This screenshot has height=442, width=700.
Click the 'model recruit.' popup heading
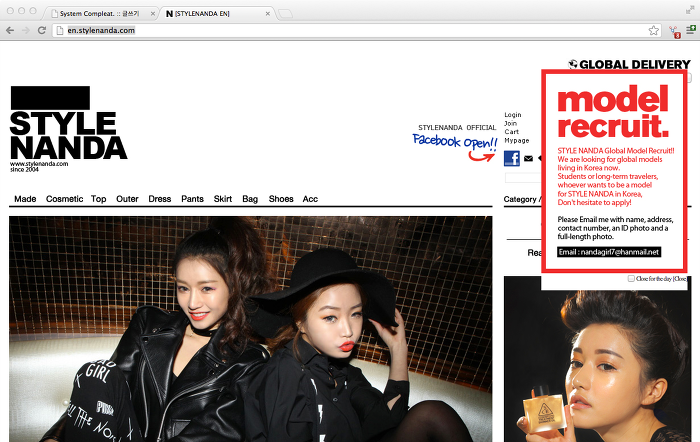pyautogui.click(x=613, y=112)
